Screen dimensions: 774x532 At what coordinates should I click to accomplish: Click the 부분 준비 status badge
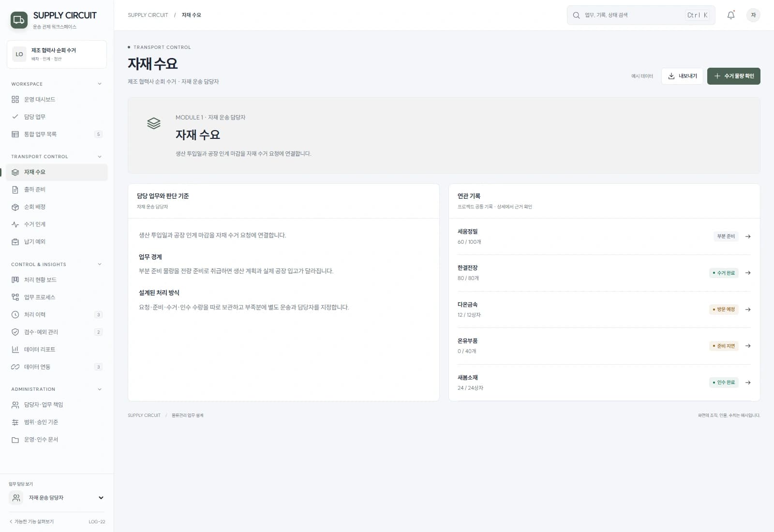(726, 236)
